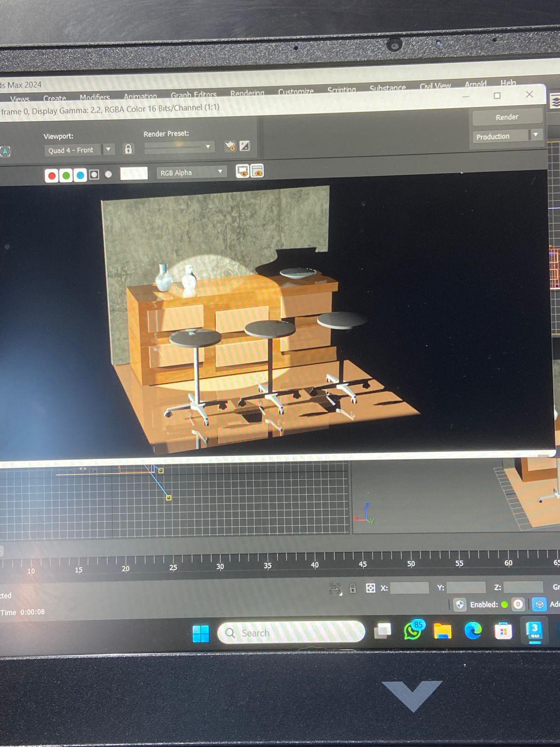Click the taskbar Search box

click(291, 633)
